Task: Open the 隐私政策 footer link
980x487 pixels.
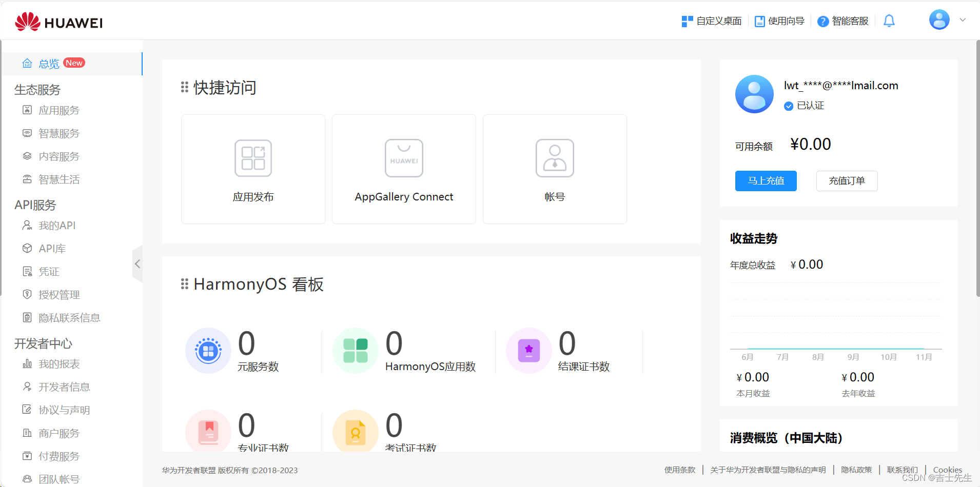Action: point(856,470)
